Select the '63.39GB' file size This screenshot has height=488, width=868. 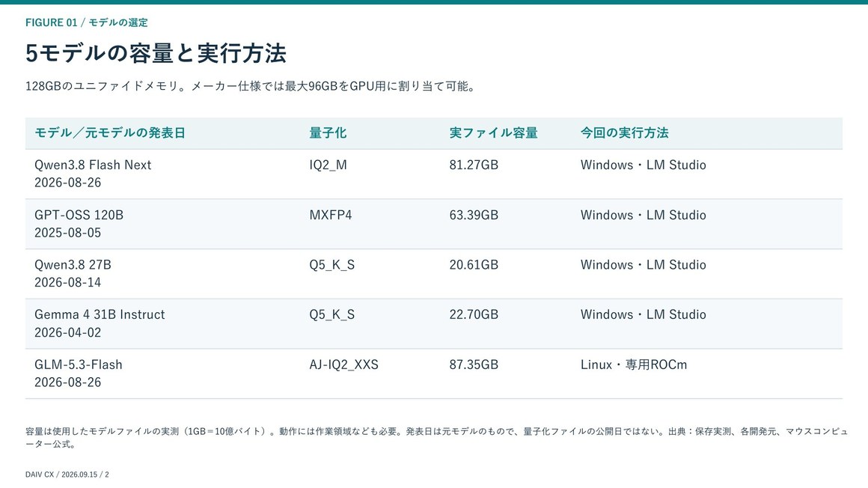[x=474, y=215]
